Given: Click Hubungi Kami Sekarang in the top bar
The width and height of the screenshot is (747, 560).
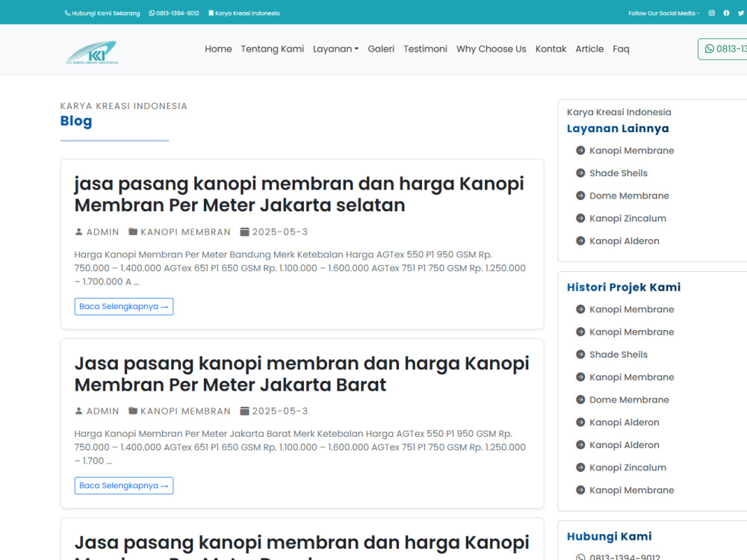Looking at the screenshot, I should [x=106, y=13].
